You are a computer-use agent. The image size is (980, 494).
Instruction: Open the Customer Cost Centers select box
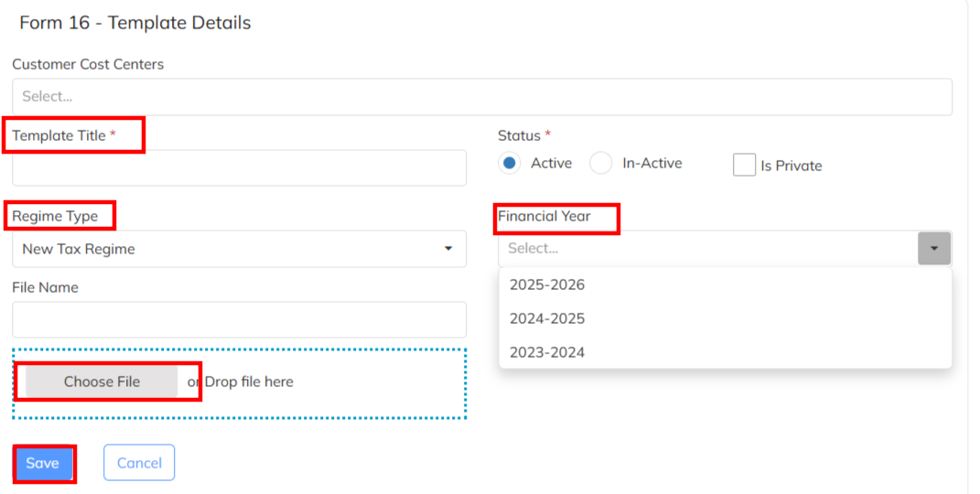coord(481,96)
